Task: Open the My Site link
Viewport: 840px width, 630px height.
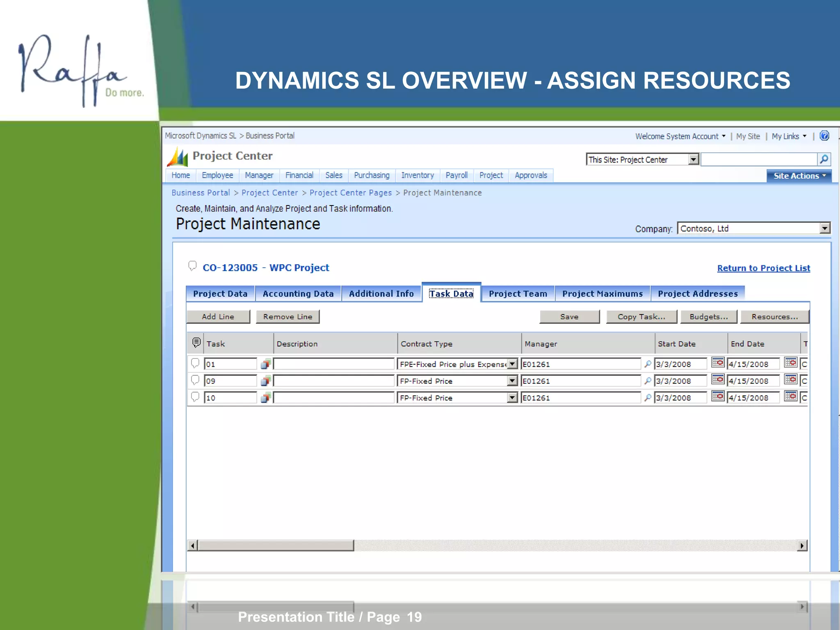Action: point(748,136)
